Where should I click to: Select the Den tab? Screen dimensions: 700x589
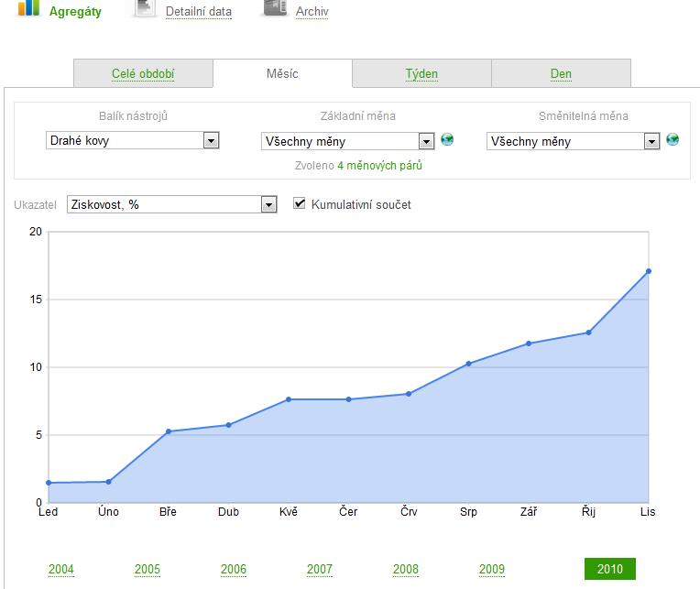pos(561,74)
